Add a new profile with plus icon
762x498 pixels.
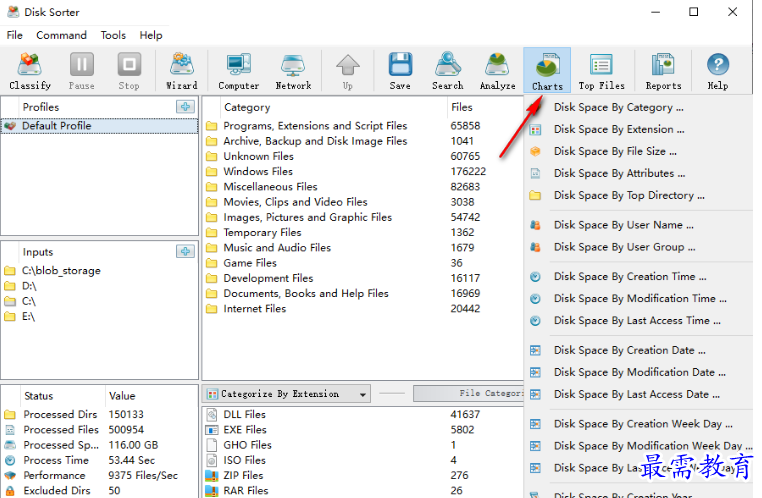[x=185, y=107]
